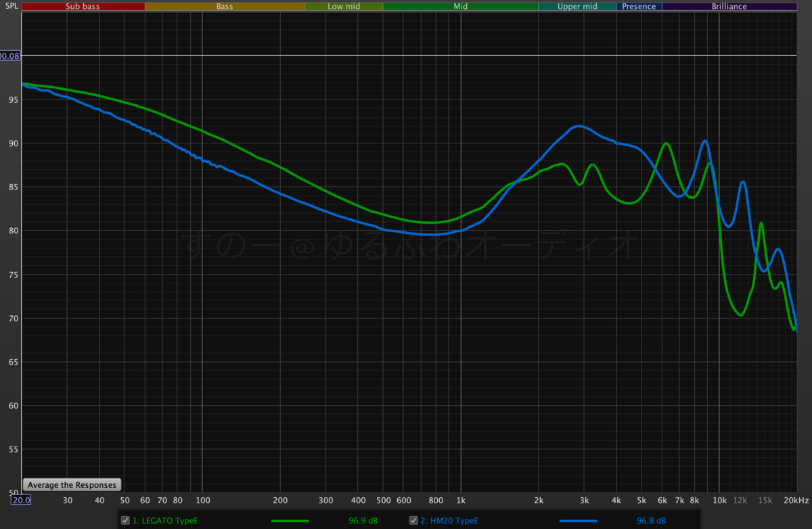Click the 2k frequency axis label
The width and height of the screenshot is (812, 529).
pos(539,501)
